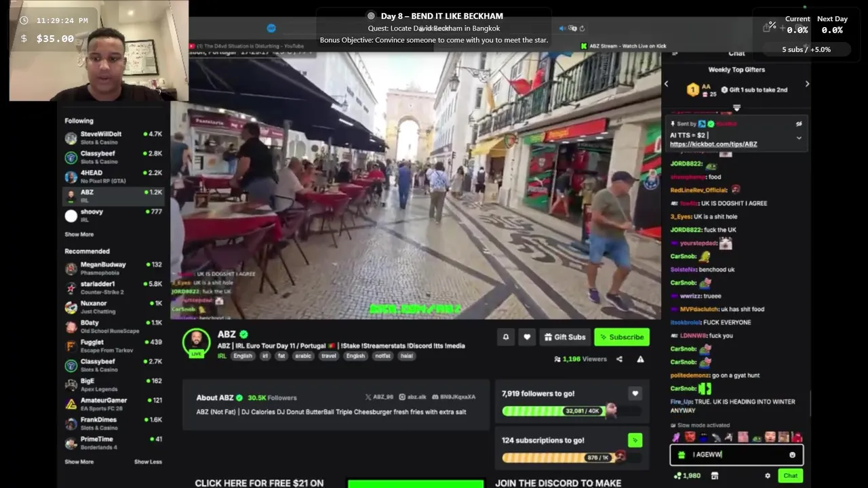Click the Pepe frog emote in quick emotes
This screenshot has height=488, width=868.
point(757,438)
